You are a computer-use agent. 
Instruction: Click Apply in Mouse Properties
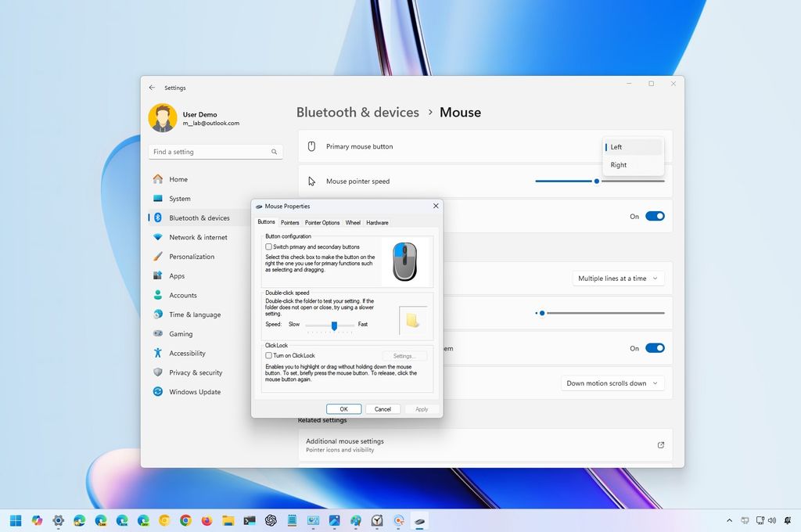coord(421,408)
